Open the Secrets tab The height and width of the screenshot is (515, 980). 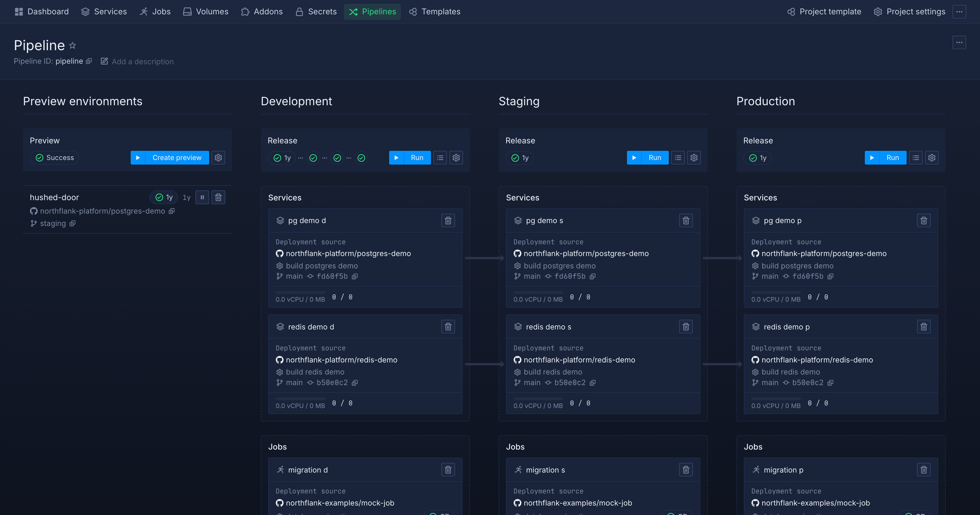pos(316,11)
